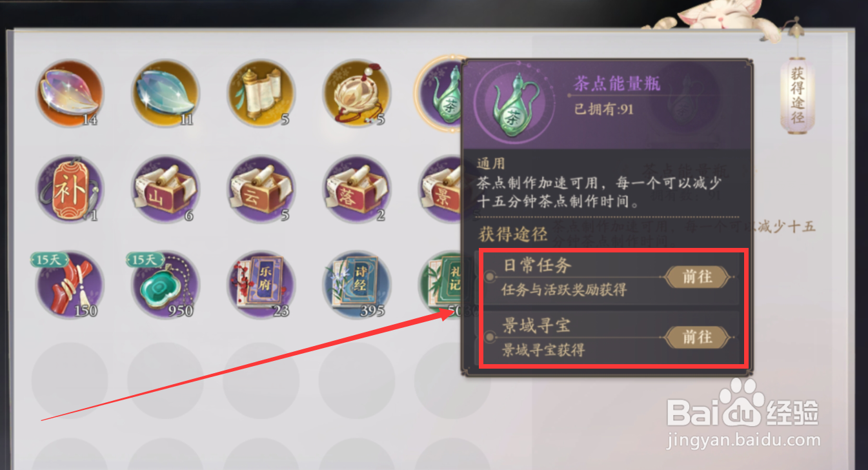
Task: Select the golden scroll item with count 5
Action: coord(261,94)
